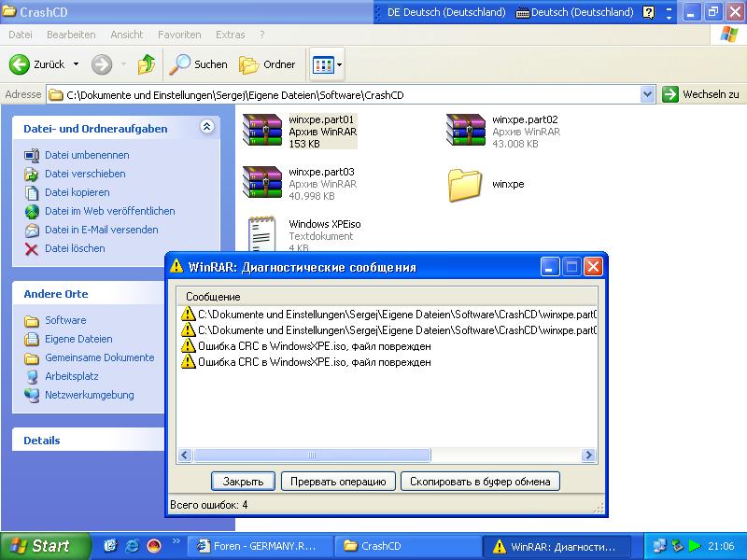The height and width of the screenshot is (560, 747).
Task: Open the Favoriten menu
Action: click(179, 35)
